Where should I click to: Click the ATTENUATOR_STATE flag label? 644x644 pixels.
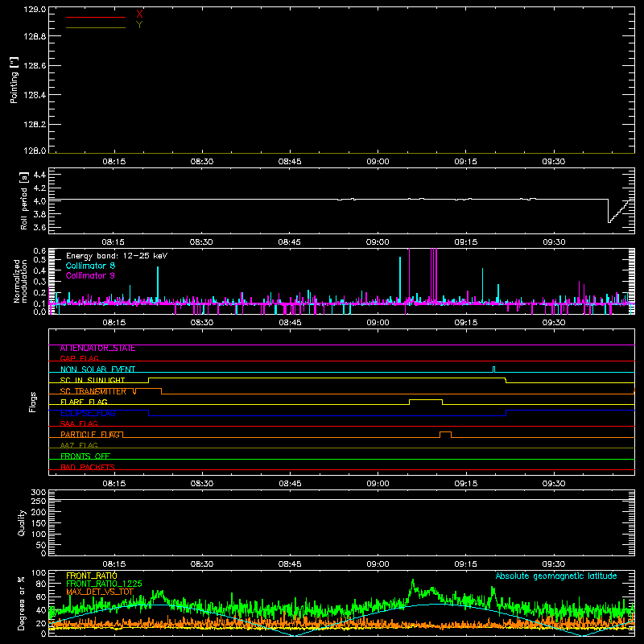coord(97,349)
